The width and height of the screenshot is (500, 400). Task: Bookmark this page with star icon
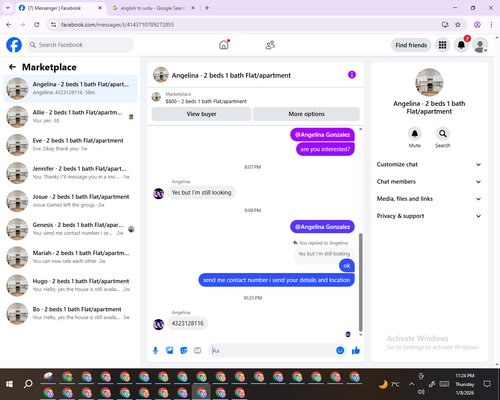tap(458, 25)
